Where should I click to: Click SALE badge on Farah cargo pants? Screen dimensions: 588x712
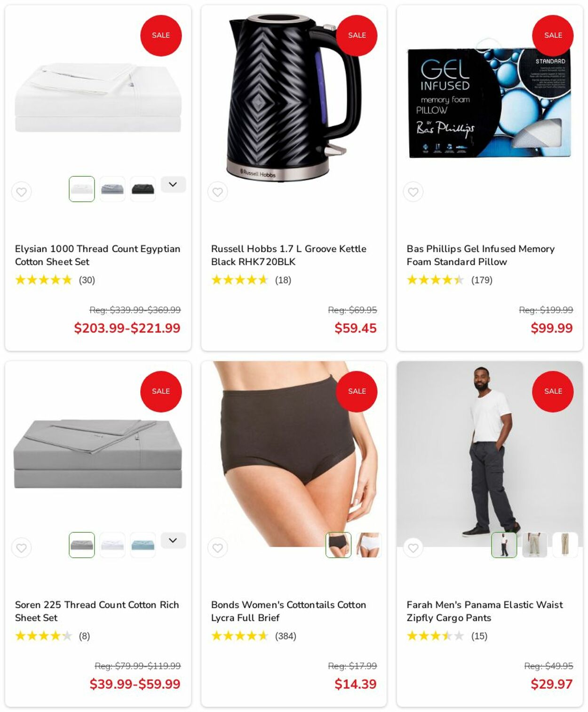(553, 391)
